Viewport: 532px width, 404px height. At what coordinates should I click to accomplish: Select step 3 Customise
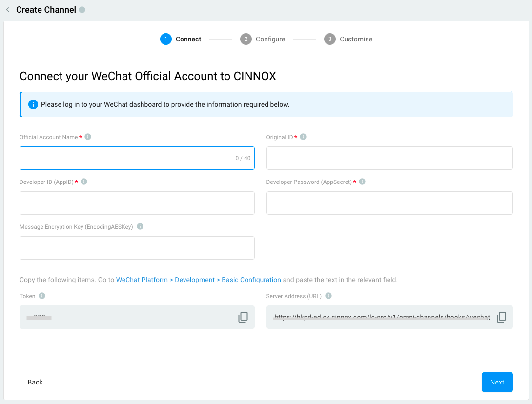click(x=348, y=39)
